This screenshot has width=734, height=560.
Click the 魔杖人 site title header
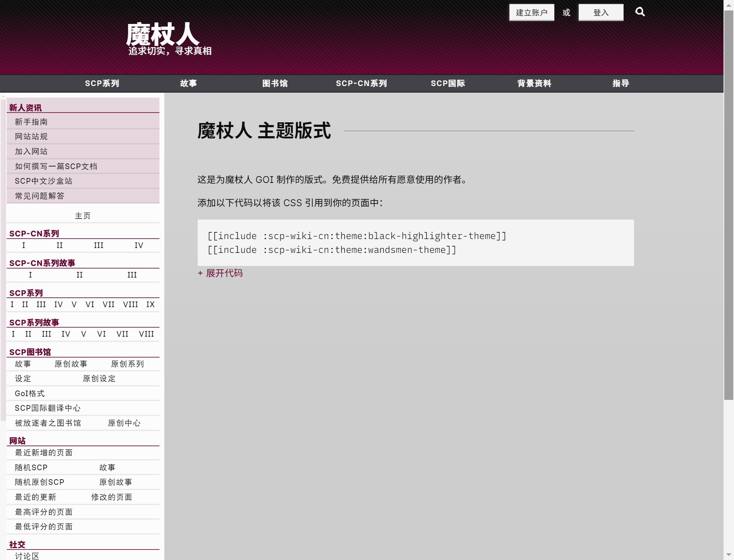pyautogui.click(x=162, y=34)
